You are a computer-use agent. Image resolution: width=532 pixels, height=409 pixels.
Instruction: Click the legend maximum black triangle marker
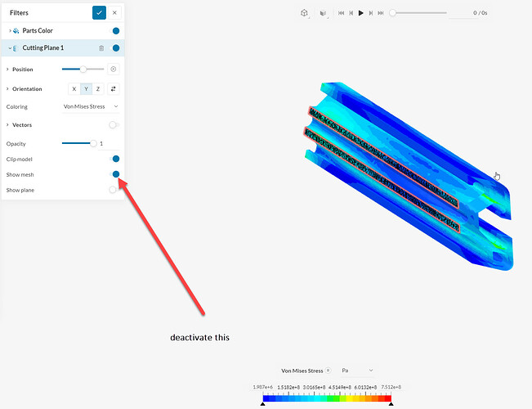(x=391, y=404)
